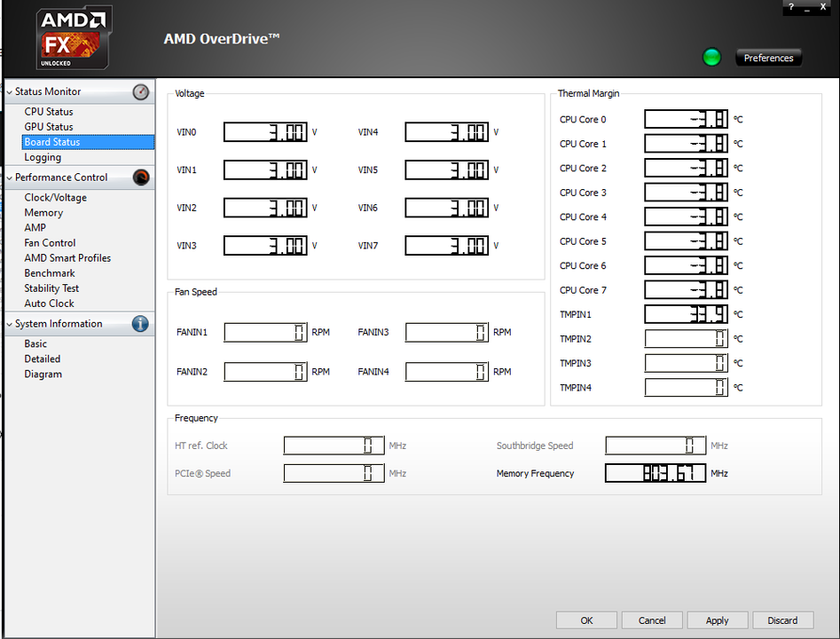Select AMP in the sidebar

pos(35,227)
